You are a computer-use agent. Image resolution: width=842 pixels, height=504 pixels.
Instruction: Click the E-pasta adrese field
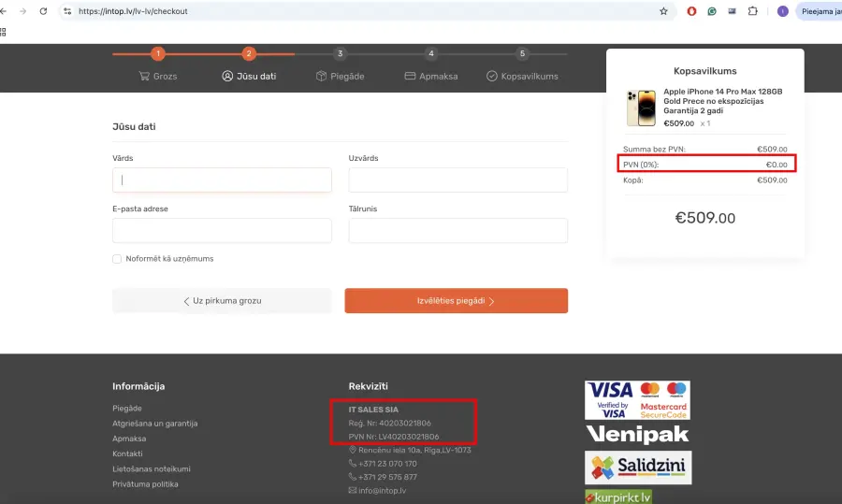(222, 231)
